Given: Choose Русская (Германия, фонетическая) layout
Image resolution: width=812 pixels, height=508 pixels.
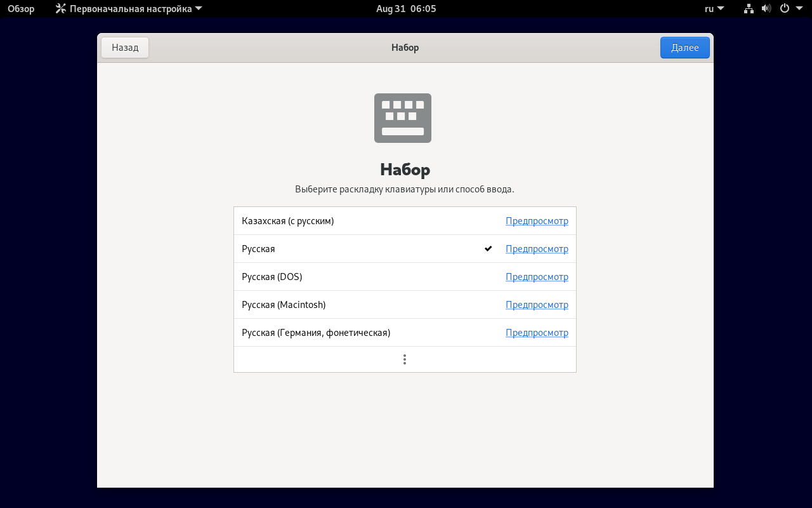Looking at the screenshot, I should pyautogui.click(x=316, y=333).
